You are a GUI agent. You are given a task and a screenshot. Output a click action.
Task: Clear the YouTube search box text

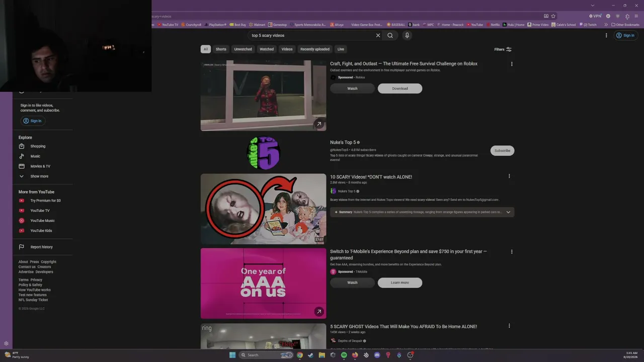point(378,35)
